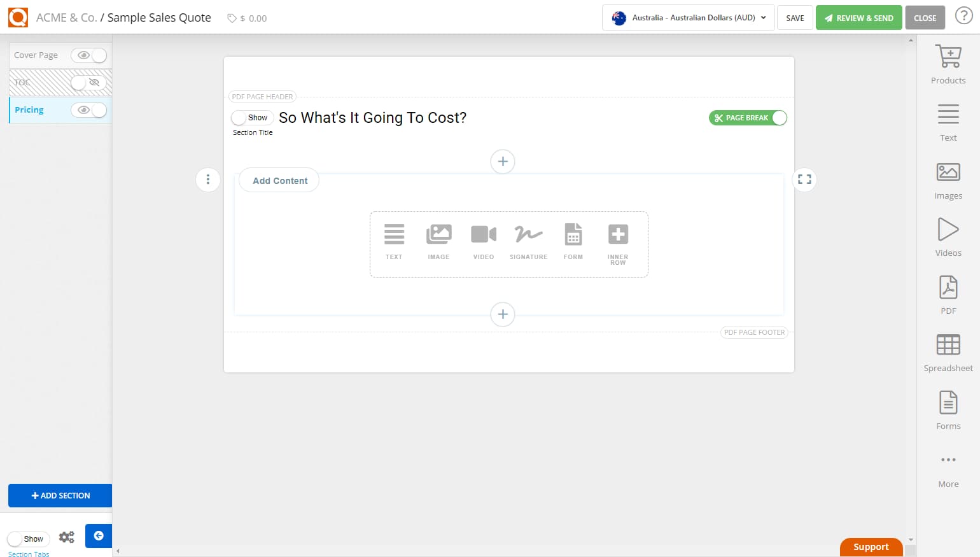Image resolution: width=980 pixels, height=557 pixels.
Task: Enable the Show toggle next to Section Title
Action: 252,118
